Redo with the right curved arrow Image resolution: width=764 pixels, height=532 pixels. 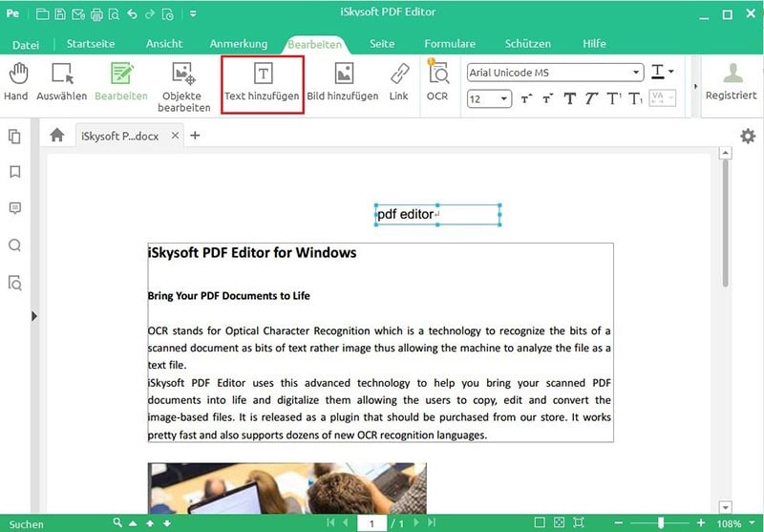[150, 14]
